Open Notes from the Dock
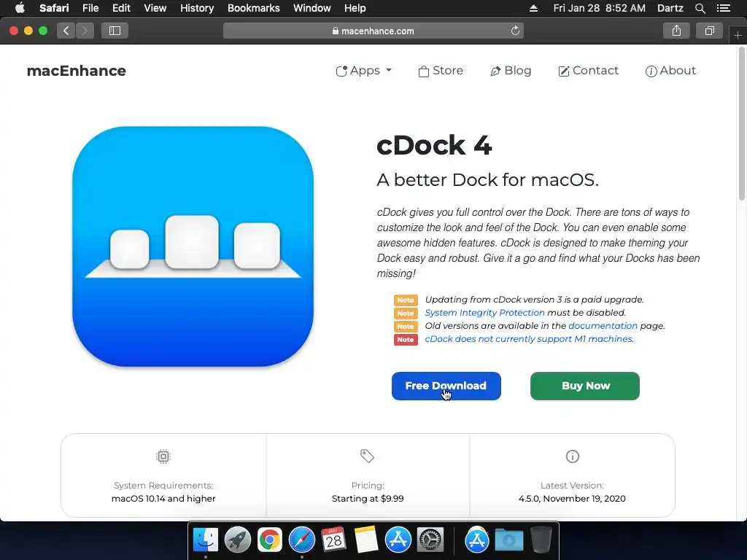The width and height of the screenshot is (747, 560). [x=366, y=540]
